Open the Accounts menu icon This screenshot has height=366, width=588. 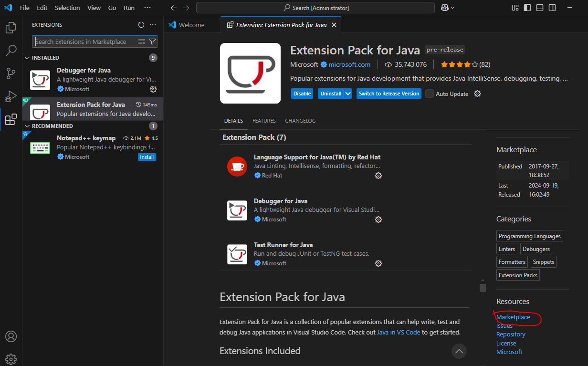(x=11, y=336)
